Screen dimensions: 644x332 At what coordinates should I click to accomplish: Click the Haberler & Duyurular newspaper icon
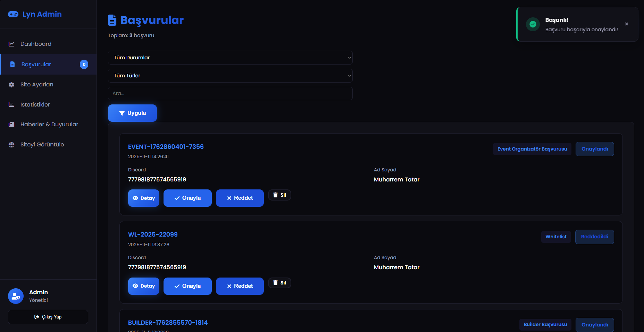pos(11,125)
